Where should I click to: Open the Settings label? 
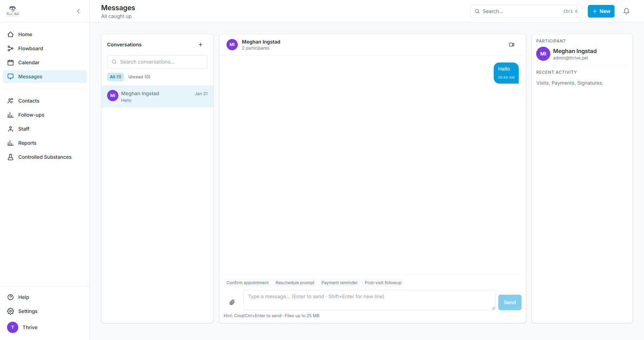coord(28,311)
